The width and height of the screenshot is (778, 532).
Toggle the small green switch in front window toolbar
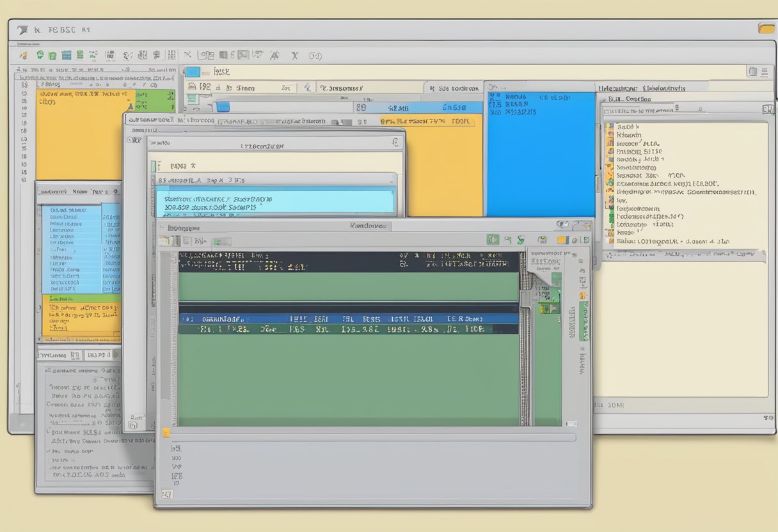tap(221, 242)
